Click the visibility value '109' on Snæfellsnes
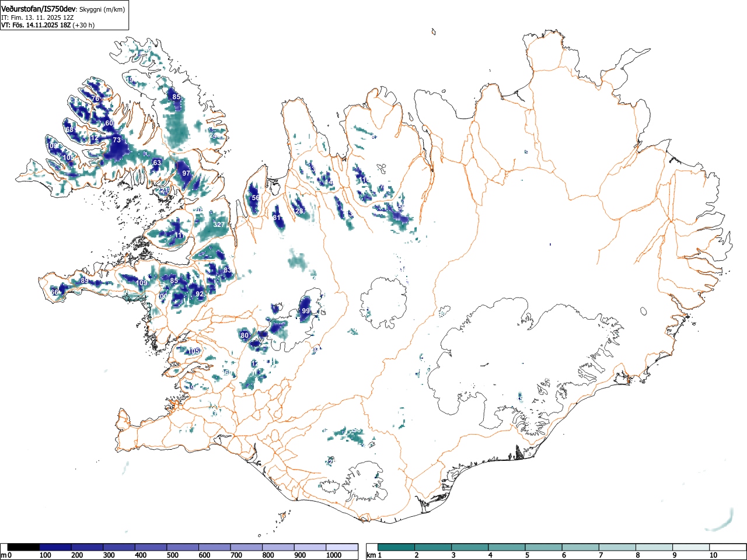The width and height of the screenshot is (747, 560). click(x=142, y=283)
